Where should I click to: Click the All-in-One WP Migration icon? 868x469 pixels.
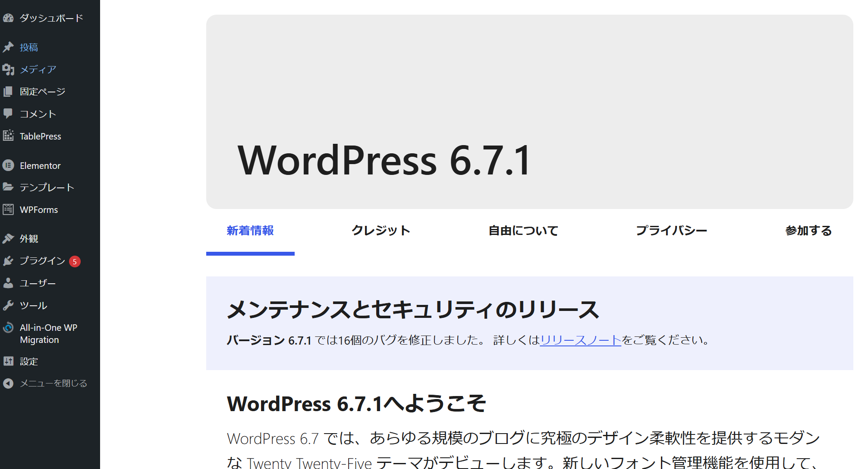coord(8,328)
